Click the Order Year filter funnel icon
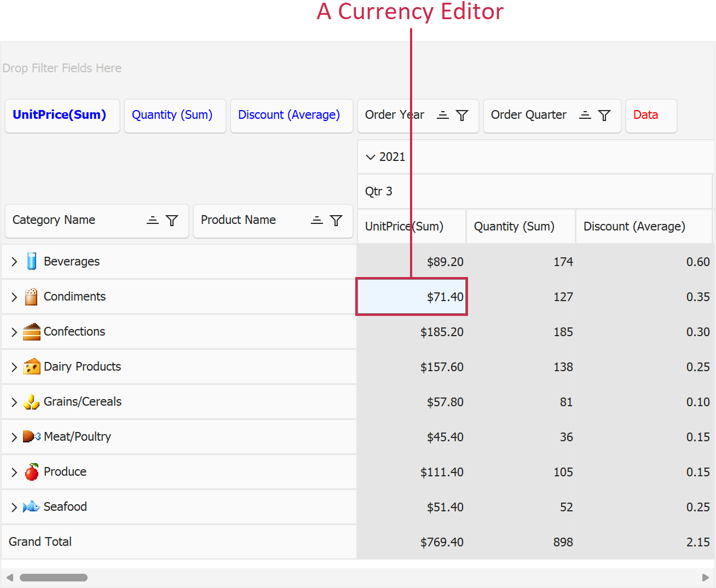The width and height of the screenshot is (716, 588). click(462, 116)
